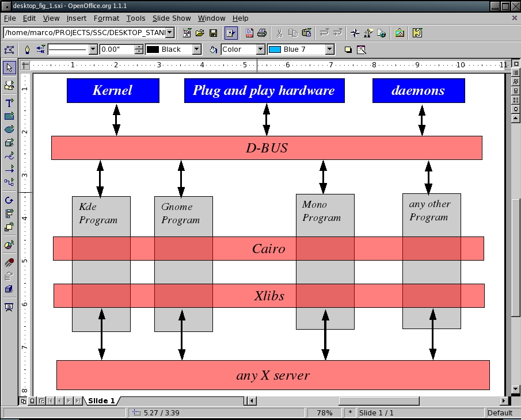Click the D-BUS box in the diagram
The width and height of the screenshot is (521, 420).
(x=266, y=148)
